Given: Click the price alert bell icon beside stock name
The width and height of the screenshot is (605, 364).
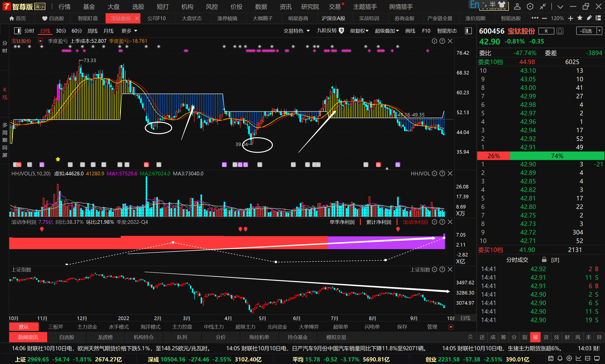Looking at the screenshot, I should pos(560,31).
